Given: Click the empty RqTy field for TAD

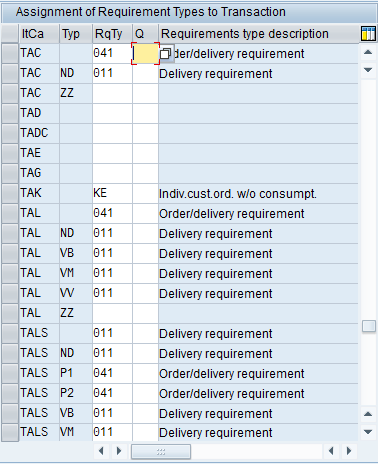Looking at the screenshot, I should pyautogui.click(x=112, y=113).
